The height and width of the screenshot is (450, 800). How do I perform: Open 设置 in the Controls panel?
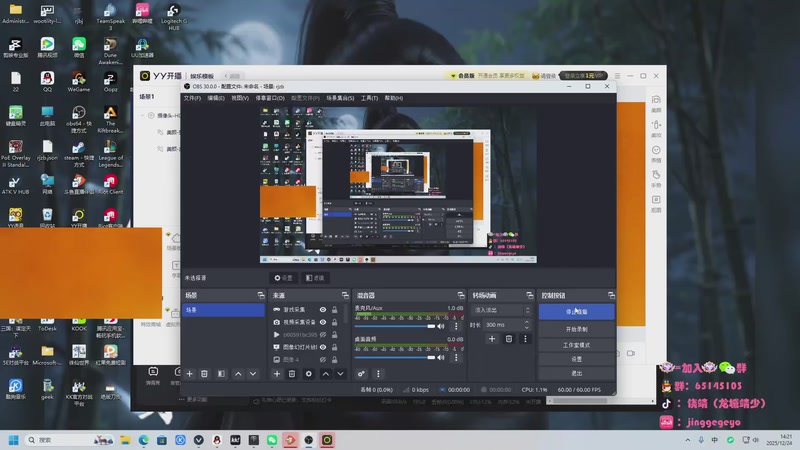click(577, 359)
